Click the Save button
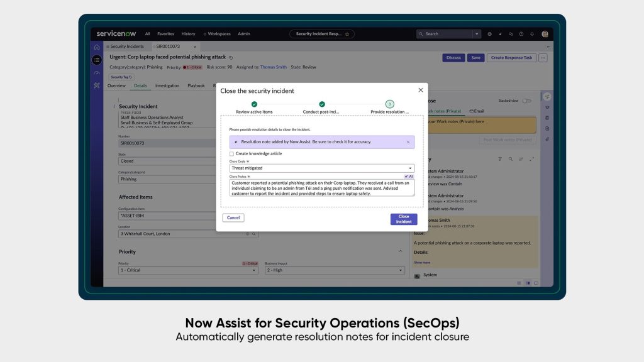The image size is (644, 362). (x=475, y=58)
